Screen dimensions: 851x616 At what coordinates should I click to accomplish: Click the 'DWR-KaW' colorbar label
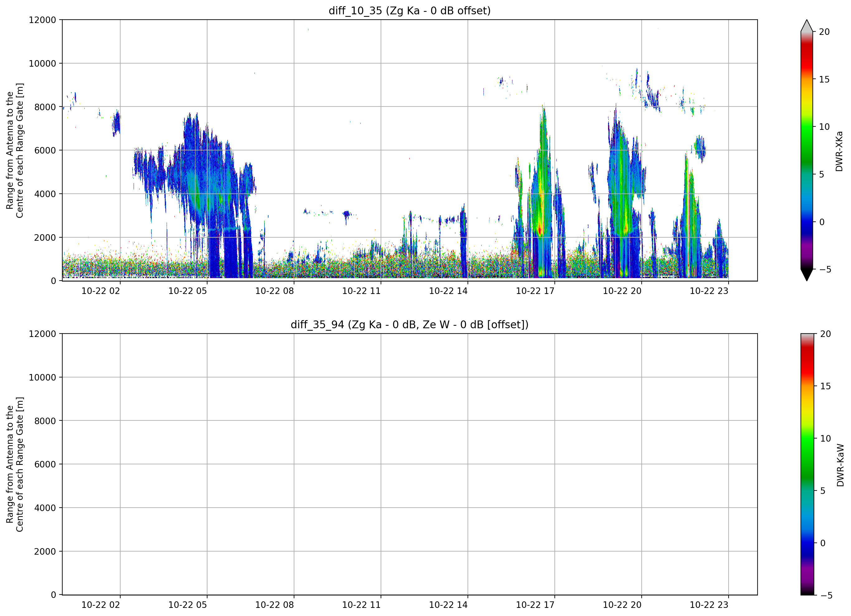pyautogui.click(x=840, y=465)
